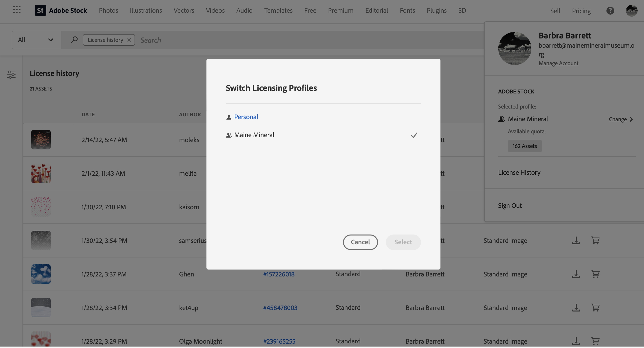The image size is (644, 348).
Task: Click the cart icon in the samserius row
Action: (596, 240)
